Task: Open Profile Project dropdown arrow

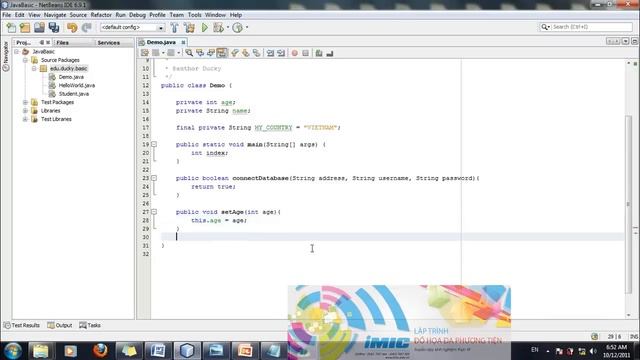Action: [x=247, y=27]
